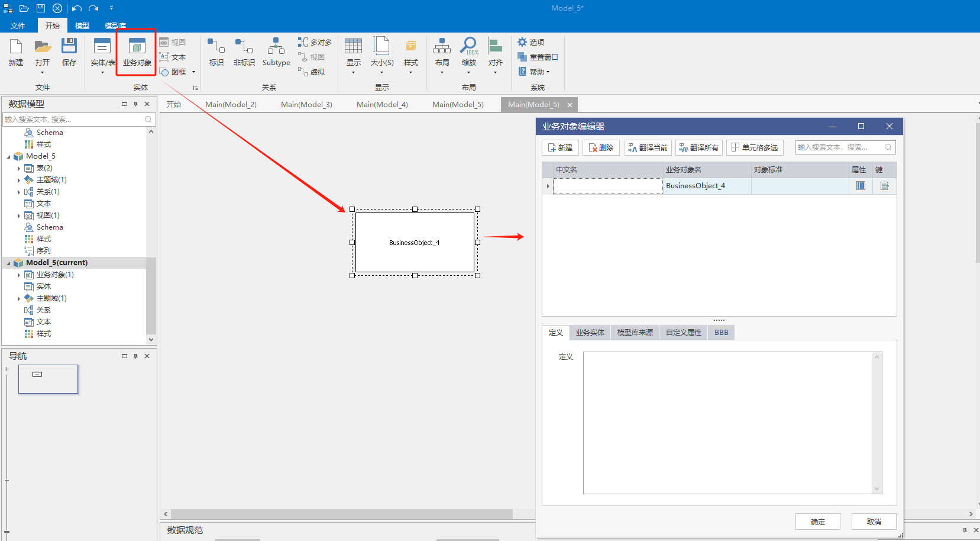Switch to the 模型 ribbon tab
Image resolution: width=980 pixels, height=541 pixels.
[x=82, y=25]
